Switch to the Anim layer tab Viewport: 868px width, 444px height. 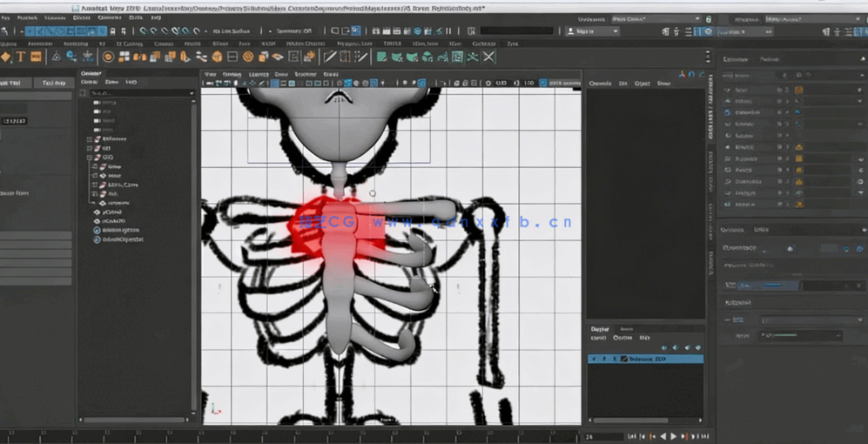[x=626, y=329]
